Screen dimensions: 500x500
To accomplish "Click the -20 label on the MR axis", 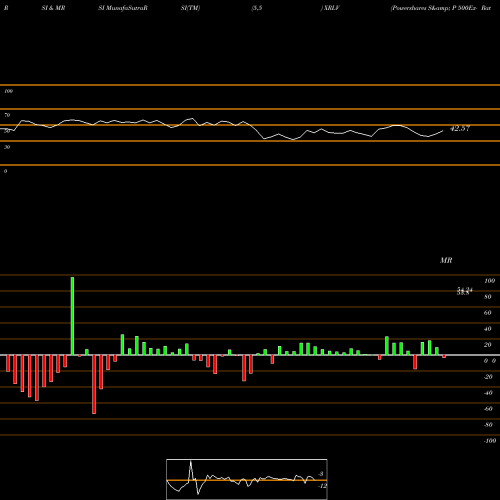I will pos(488,377).
